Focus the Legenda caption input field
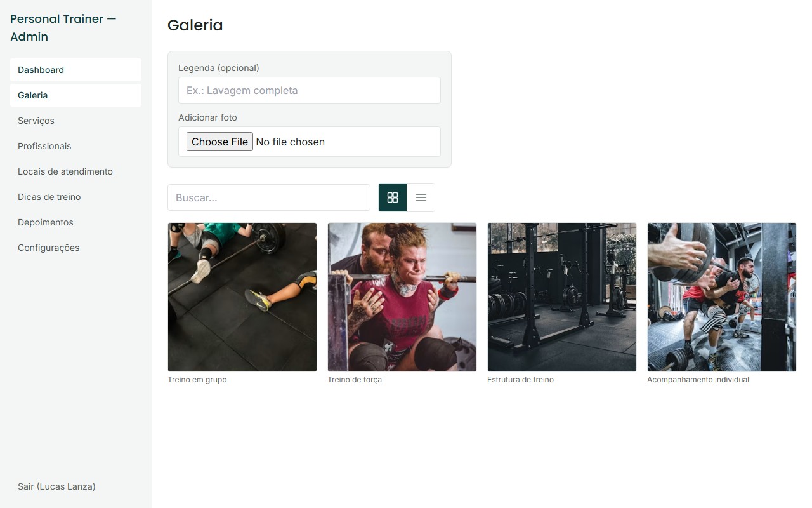 (x=310, y=90)
